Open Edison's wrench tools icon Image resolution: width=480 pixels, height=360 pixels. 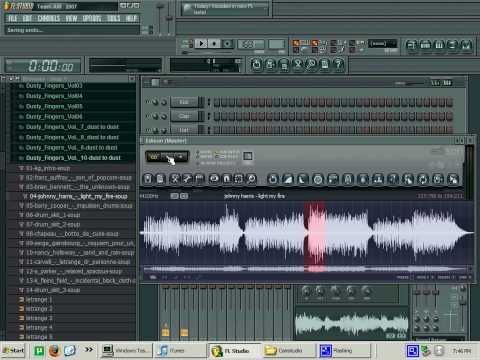click(187, 179)
